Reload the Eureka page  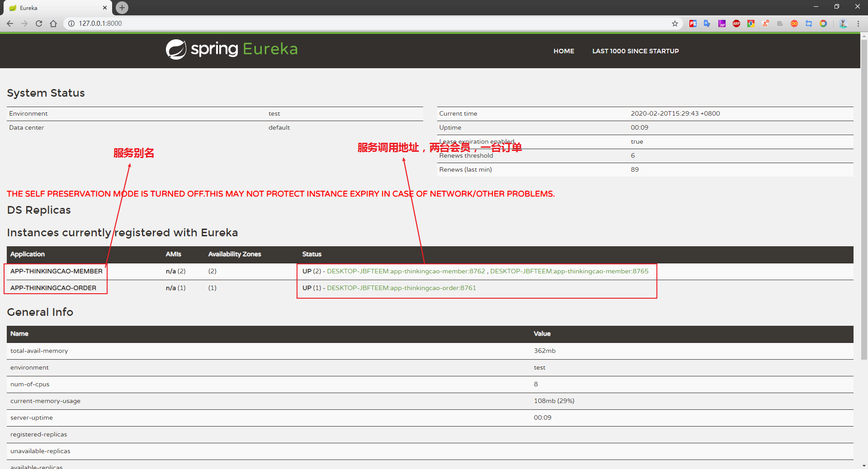pyautogui.click(x=39, y=23)
